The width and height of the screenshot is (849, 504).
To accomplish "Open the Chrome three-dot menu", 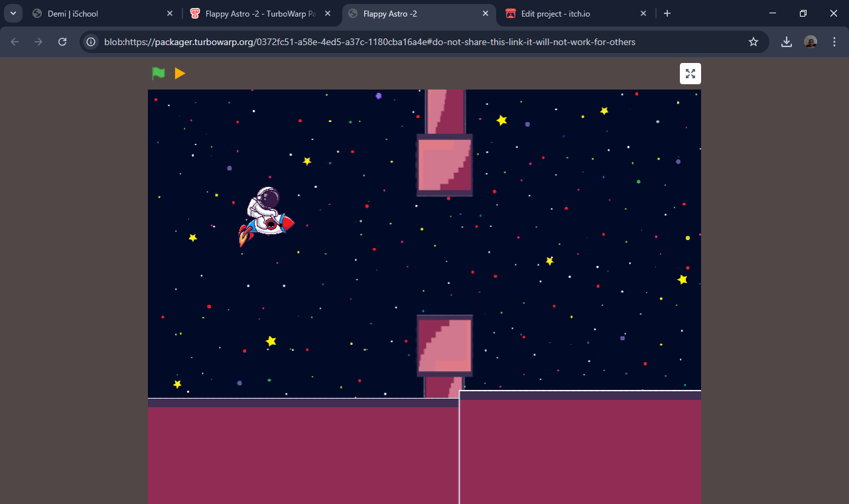I will [x=834, y=41].
